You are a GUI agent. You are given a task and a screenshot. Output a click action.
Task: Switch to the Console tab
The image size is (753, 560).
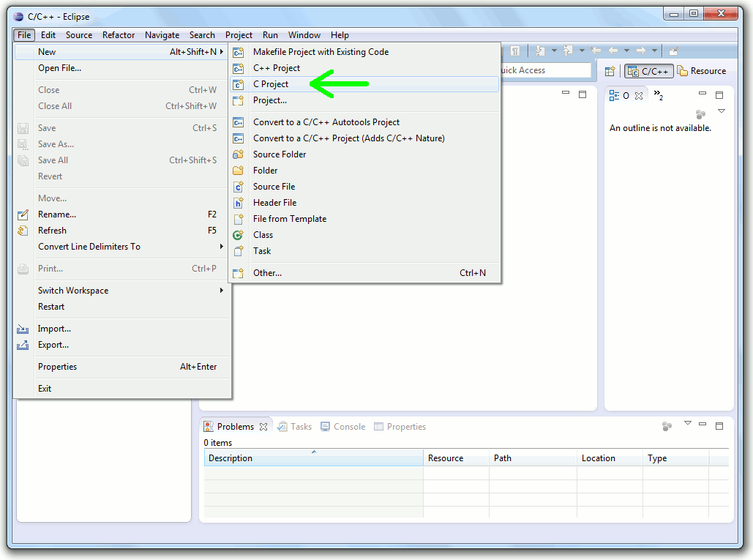[343, 427]
